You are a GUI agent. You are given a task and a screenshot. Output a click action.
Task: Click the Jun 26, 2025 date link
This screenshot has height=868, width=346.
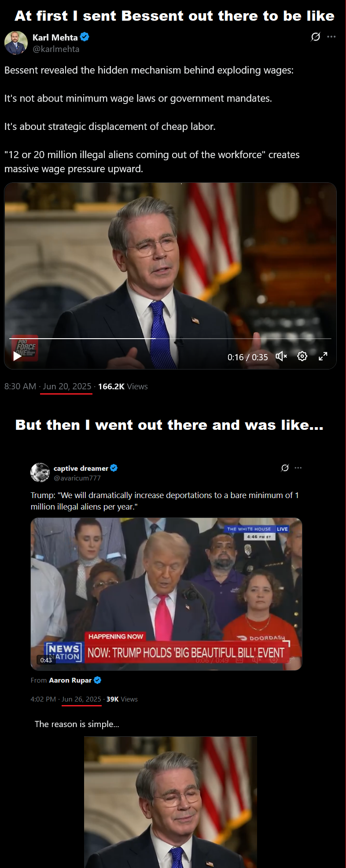click(81, 699)
